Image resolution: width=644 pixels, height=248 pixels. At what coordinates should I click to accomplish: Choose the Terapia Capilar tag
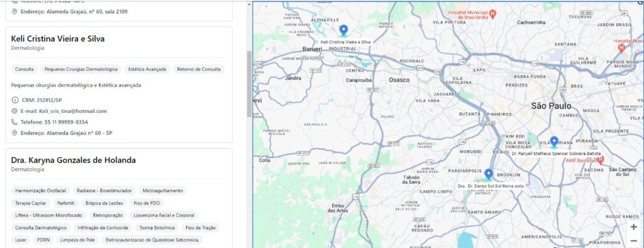point(31,203)
